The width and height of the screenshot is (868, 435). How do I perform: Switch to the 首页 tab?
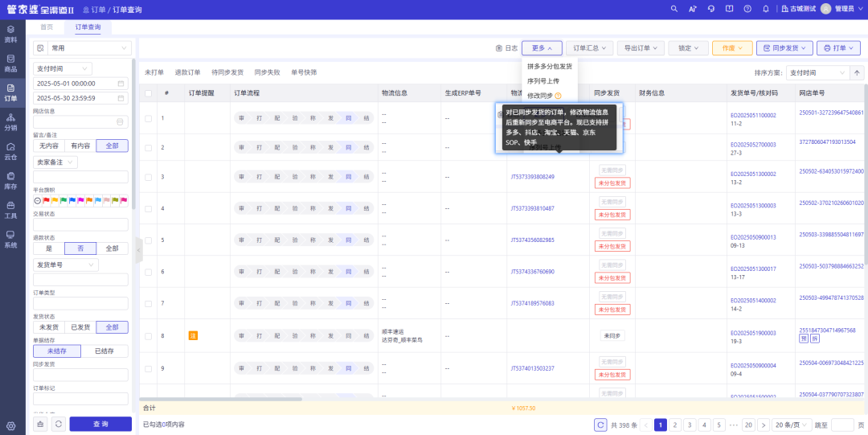point(47,27)
